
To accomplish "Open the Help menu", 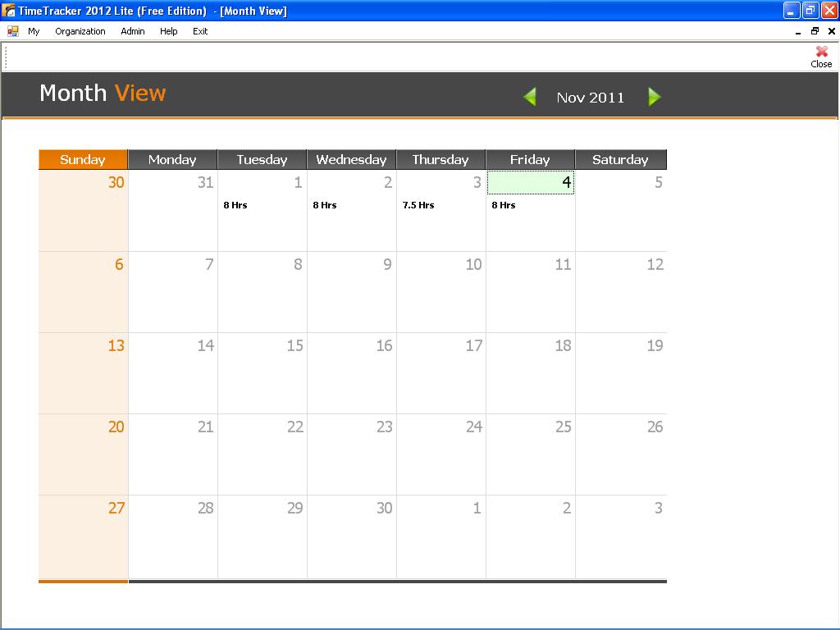I will tap(169, 31).
